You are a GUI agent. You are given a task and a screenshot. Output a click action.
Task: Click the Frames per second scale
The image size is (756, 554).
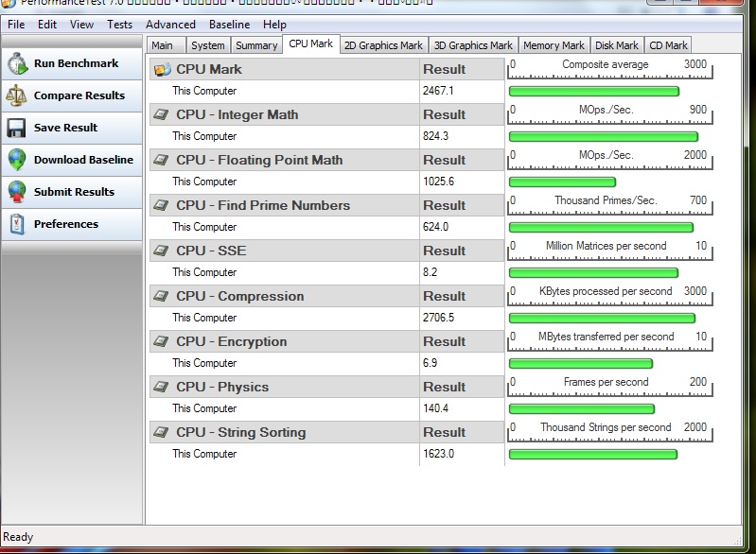click(610, 387)
